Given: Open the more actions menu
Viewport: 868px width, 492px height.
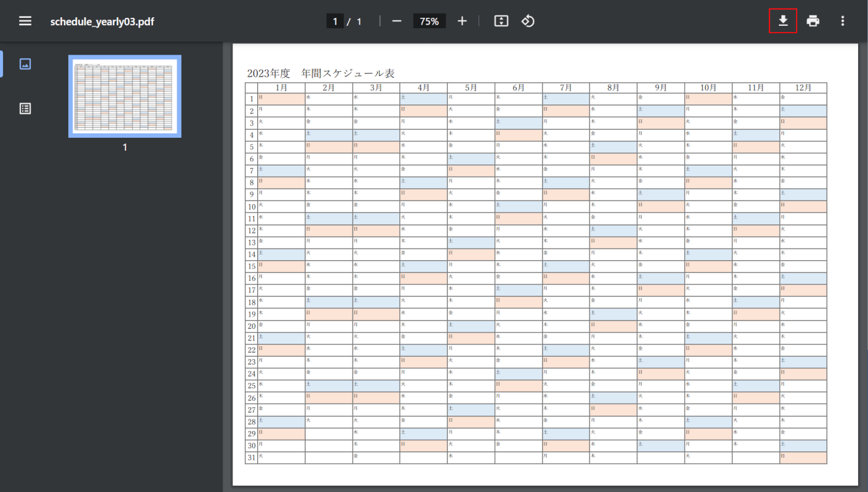Looking at the screenshot, I should [843, 21].
